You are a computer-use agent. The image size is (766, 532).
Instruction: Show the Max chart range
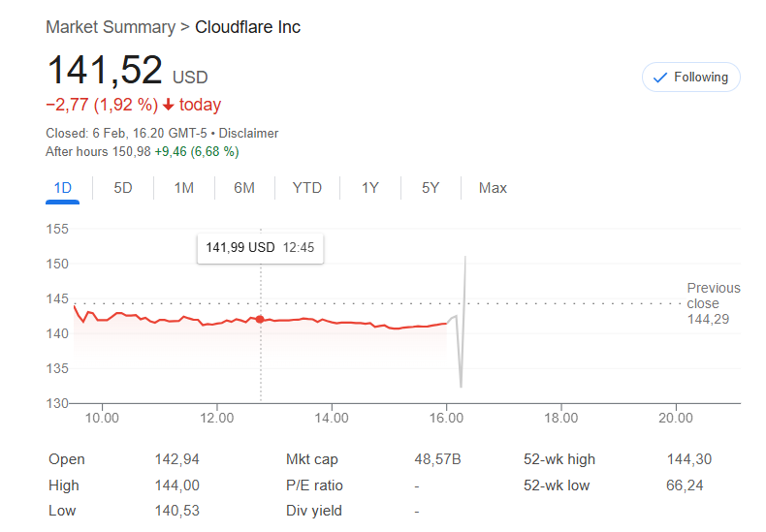(x=493, y=188)
